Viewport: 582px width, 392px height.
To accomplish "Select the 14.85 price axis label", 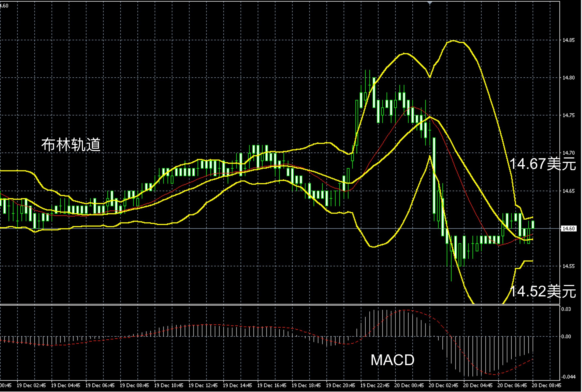I will (x=569, y=40).
